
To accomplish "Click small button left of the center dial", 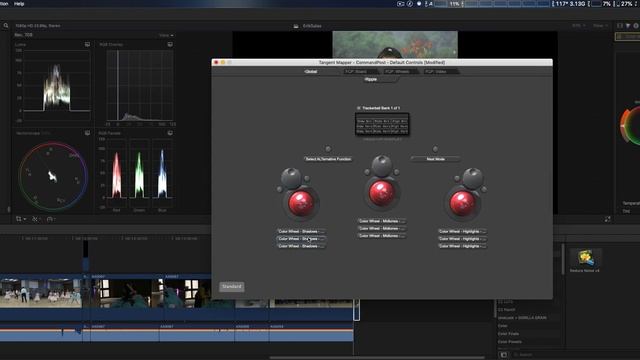I will [367, 172].
